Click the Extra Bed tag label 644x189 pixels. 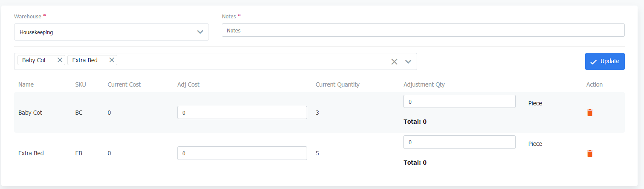click(85, 60)
